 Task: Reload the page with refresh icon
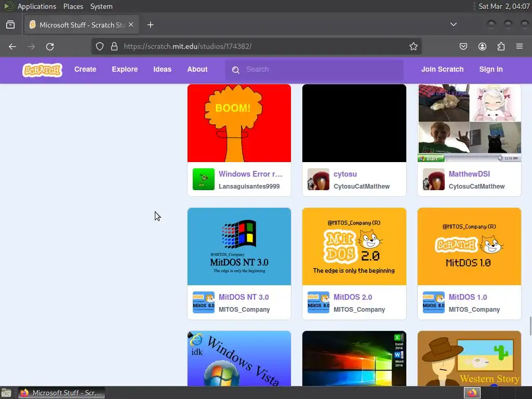click(x=50, y=46)
